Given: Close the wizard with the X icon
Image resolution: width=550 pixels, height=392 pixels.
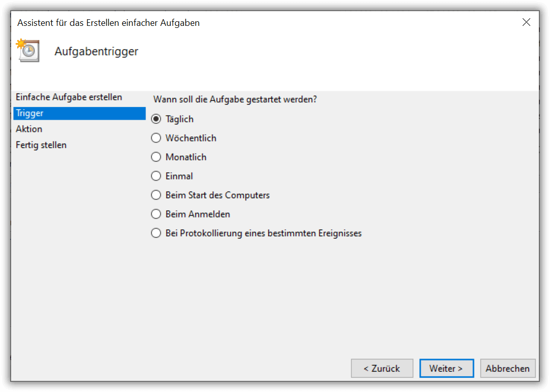Looking at the screenshot, I should tap(526, 22).
